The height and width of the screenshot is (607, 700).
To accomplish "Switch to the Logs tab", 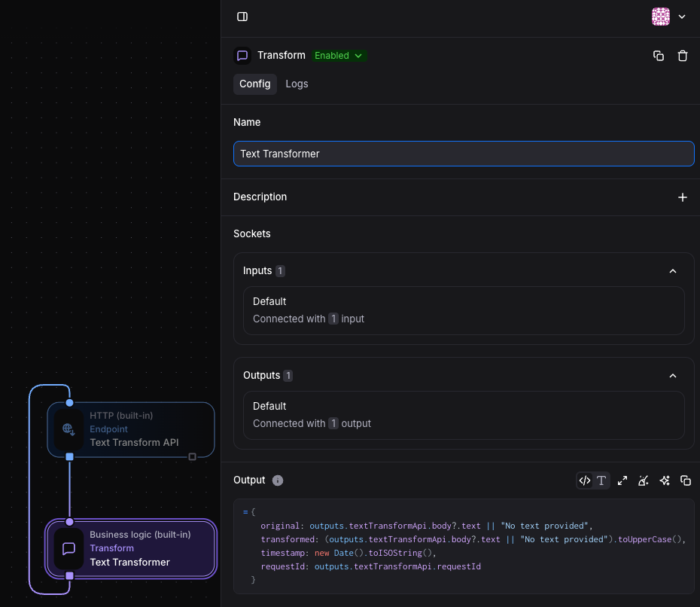I will coord(297,84).
